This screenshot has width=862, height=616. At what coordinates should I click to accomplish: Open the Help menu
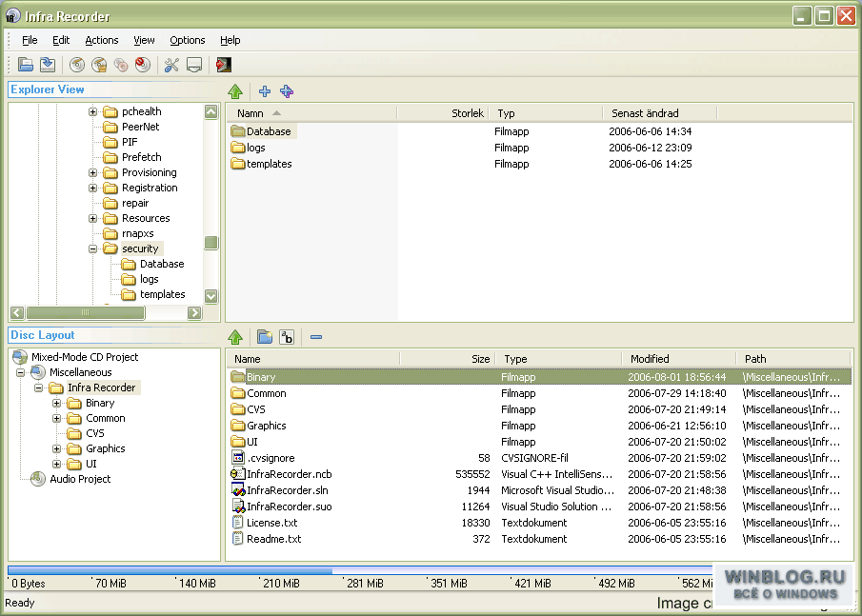[x=230, y=40]
